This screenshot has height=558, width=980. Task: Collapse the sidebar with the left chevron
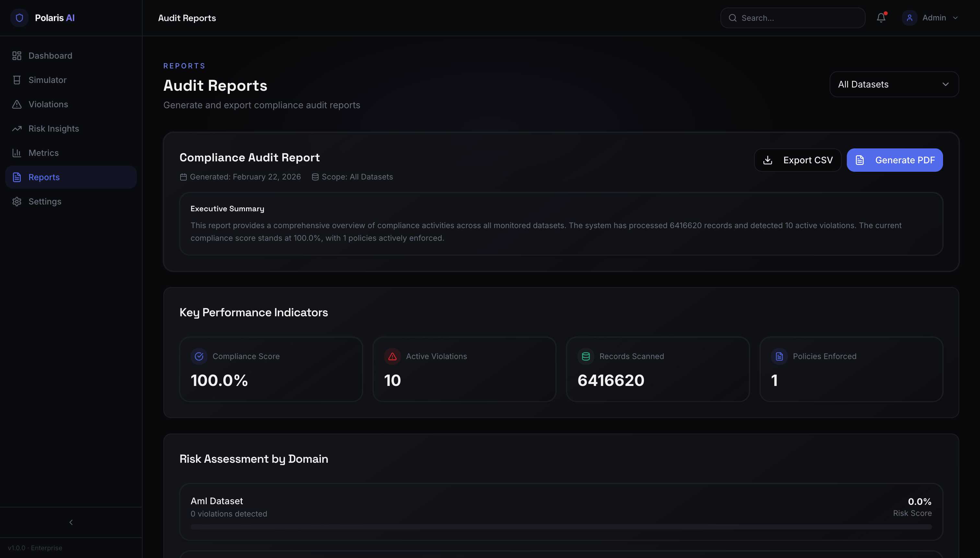71,522
